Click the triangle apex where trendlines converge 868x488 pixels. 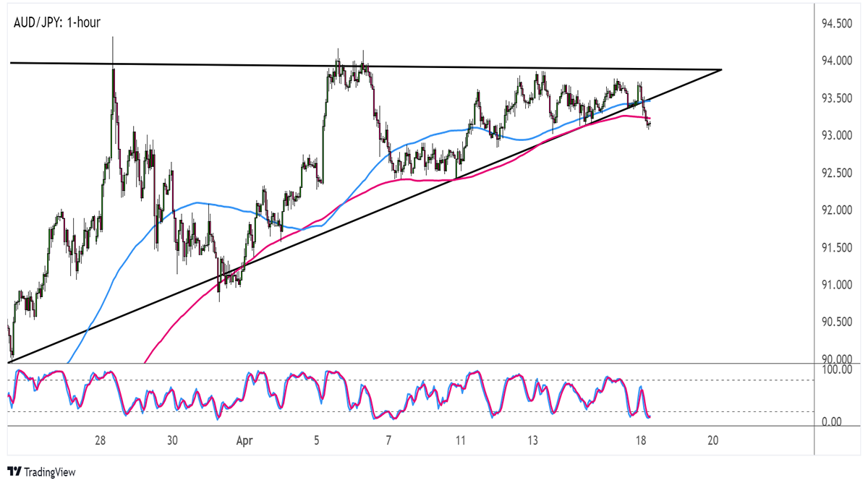[721, 69]
